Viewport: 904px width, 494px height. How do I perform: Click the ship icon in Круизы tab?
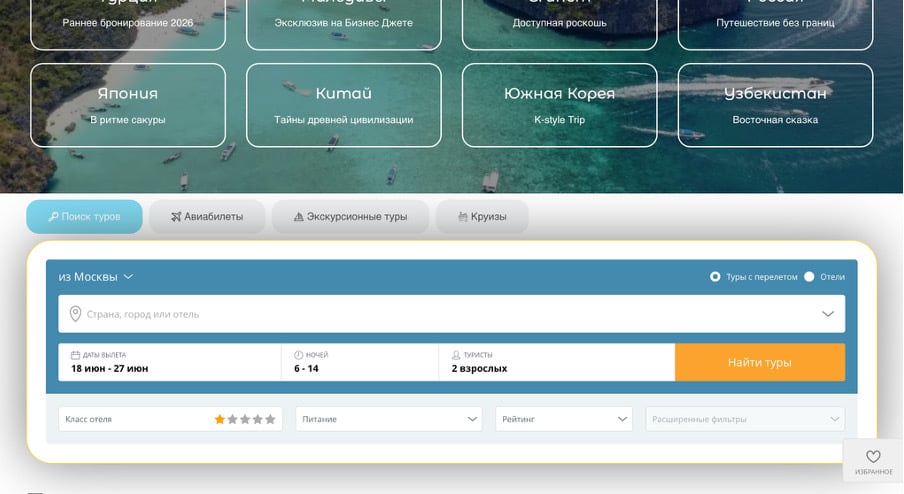pos(462,217)
